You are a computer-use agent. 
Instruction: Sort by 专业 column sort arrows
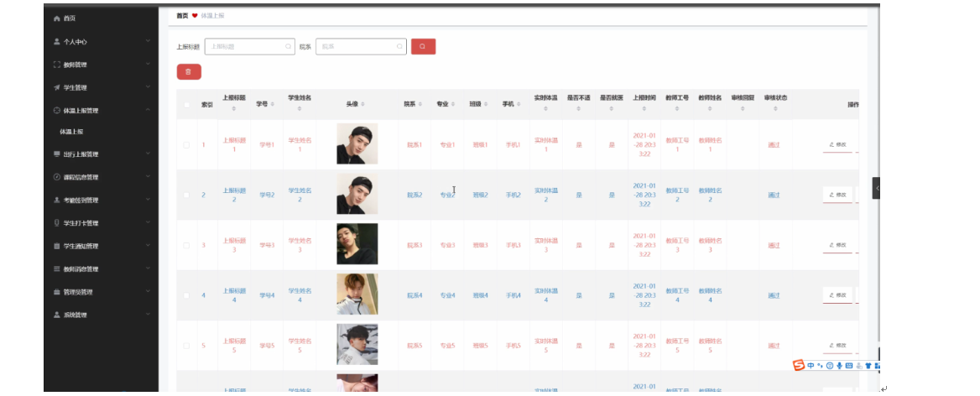pos(453,104)
